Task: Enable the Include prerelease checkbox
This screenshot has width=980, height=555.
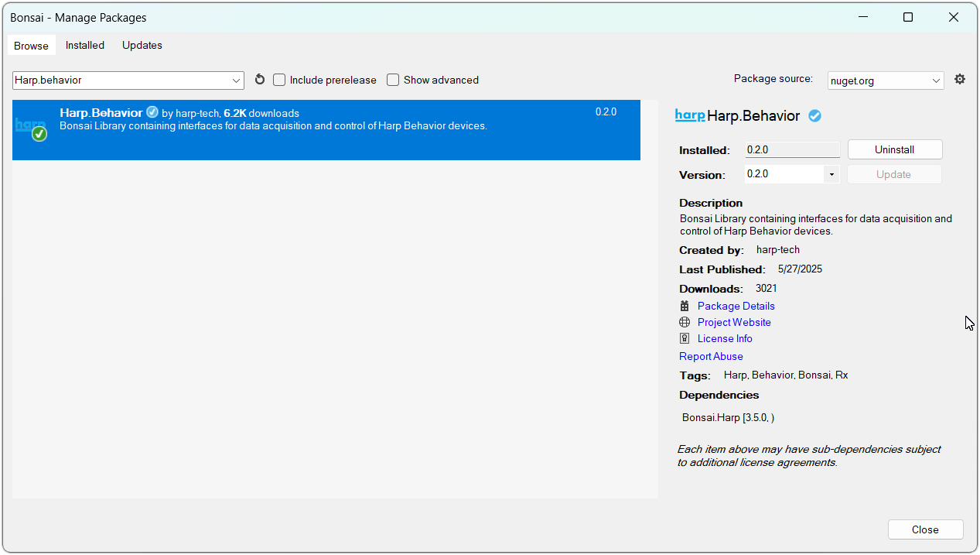Action: coord(279,80)
